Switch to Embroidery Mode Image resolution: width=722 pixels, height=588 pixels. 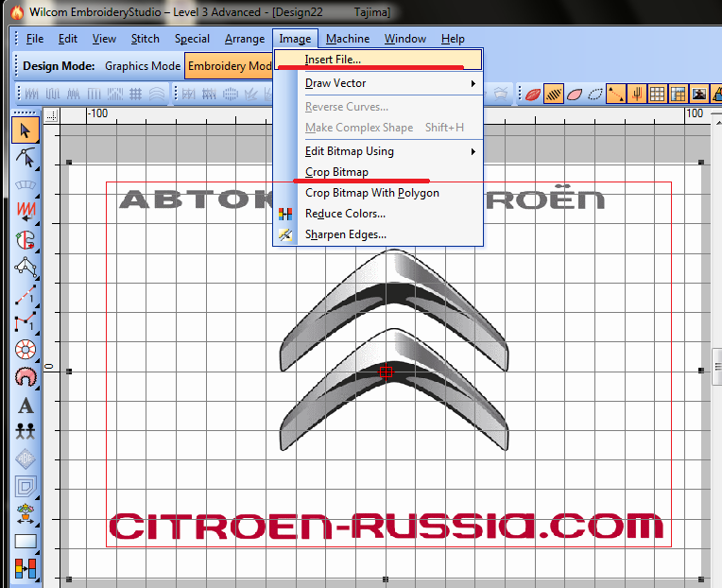[x=229, y=66]
